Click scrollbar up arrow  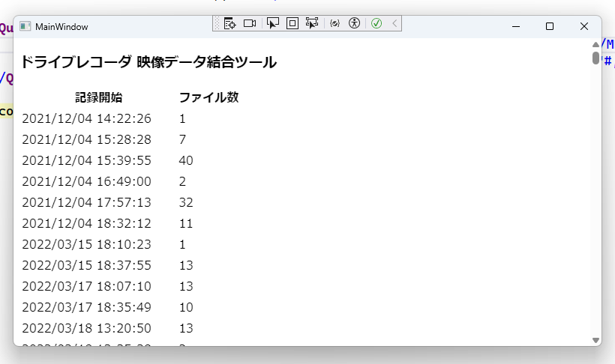(x=595, y=44)
